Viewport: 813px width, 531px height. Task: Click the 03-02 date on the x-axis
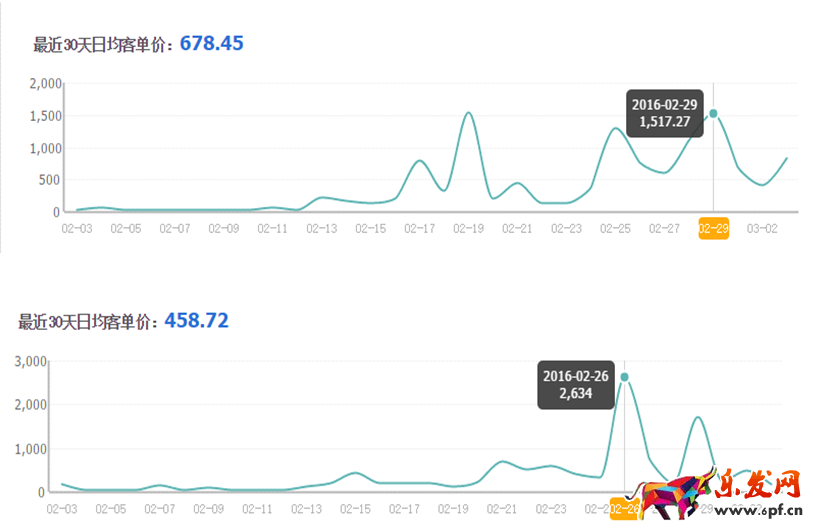point(762,228)
